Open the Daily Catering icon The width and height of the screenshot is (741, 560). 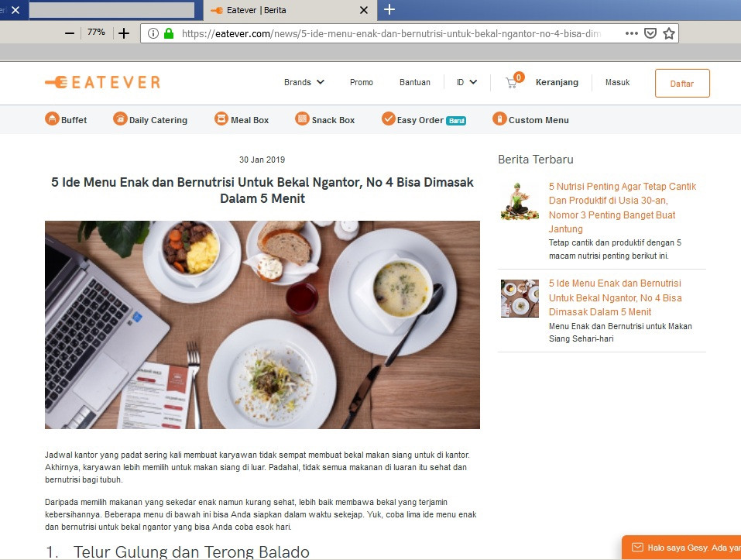[x=120, y=119]
